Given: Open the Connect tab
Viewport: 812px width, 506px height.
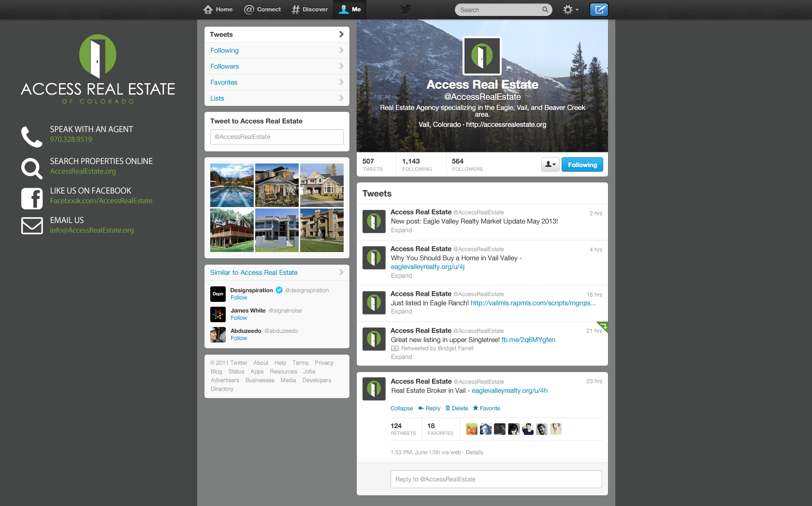Looking at the screenshot, I should pyautogui.click(x=262, y=9).
